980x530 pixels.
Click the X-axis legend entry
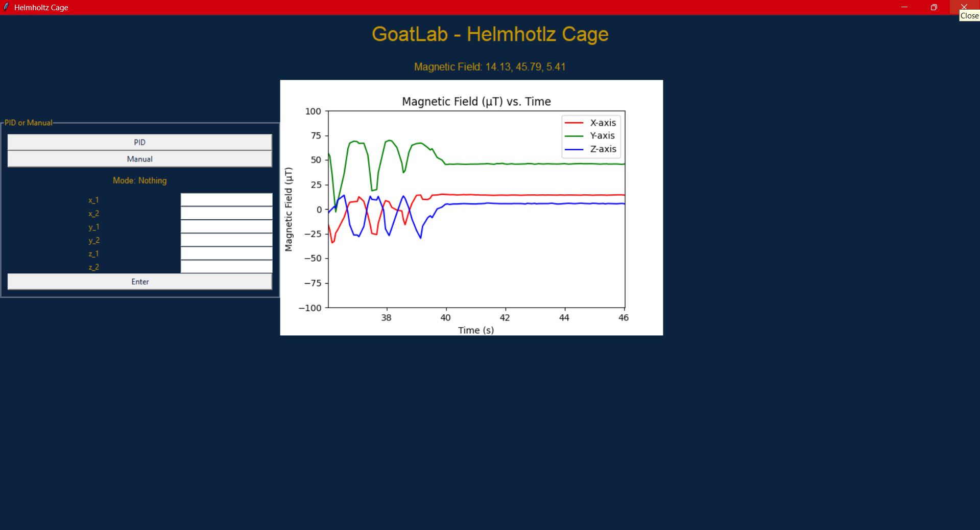(591, 123)
